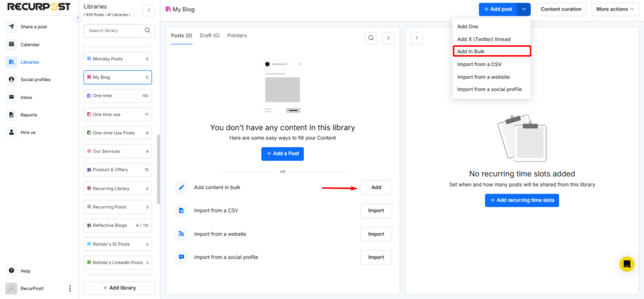This screenshot has height=299, width=644.
Task: Click the Share a post paper-plane icon
Action: [11, 27]
